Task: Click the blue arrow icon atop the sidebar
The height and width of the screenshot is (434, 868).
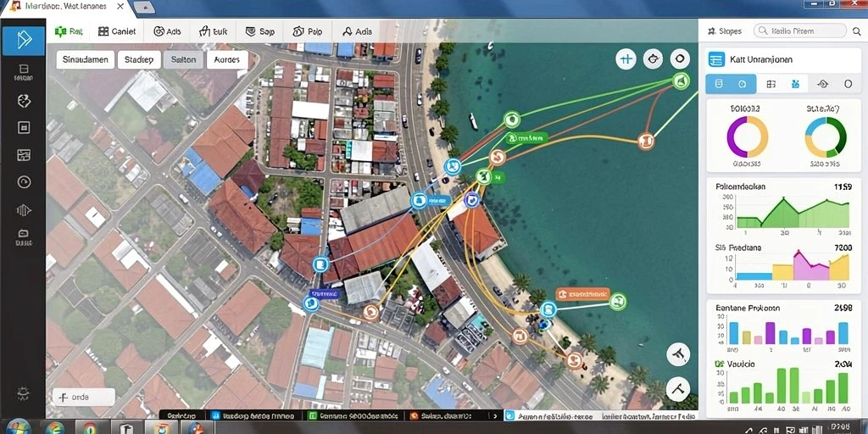Action: (x=23, y=40)
